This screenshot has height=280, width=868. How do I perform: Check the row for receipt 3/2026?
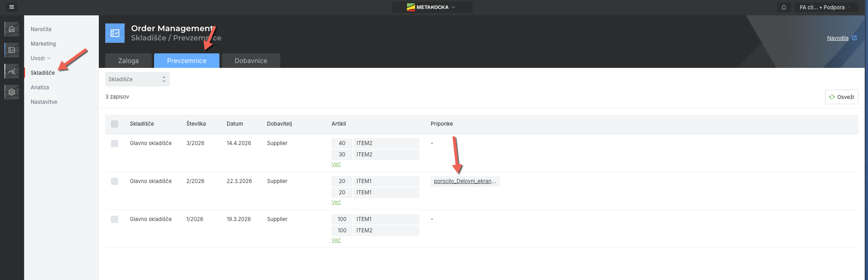(x=115, y=143)
